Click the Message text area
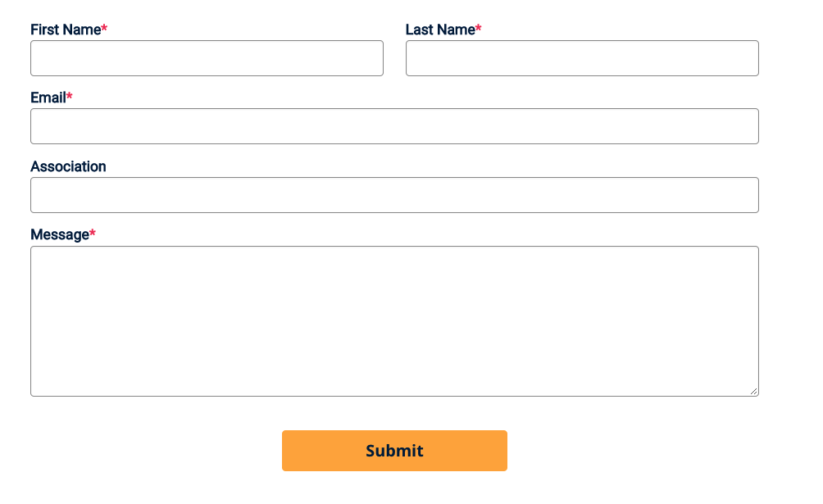The width and height of the screenshot is (823, 504). (x=394, y=320)
